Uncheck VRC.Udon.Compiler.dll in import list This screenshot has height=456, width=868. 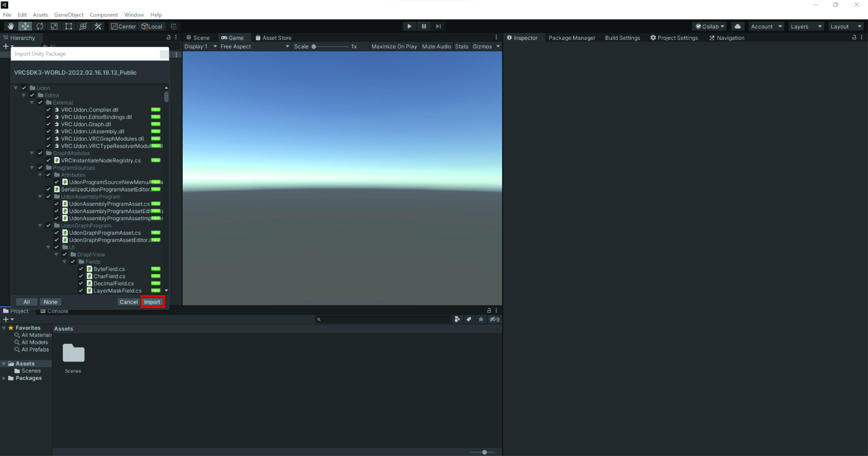pyautogui.click(x=48, y=109)
